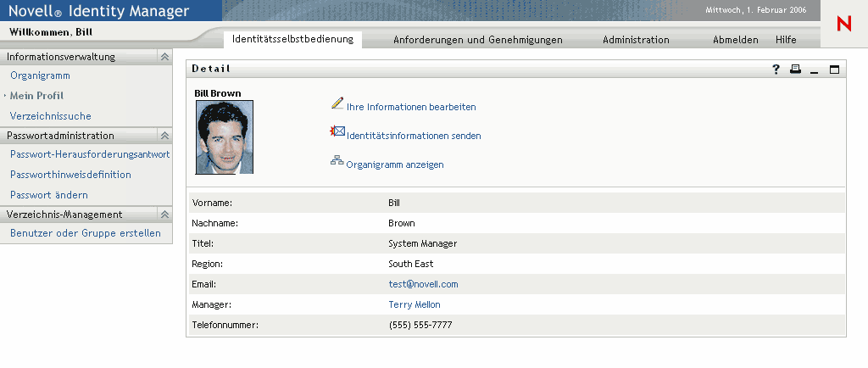Open the Hilfe menu item

786,40
